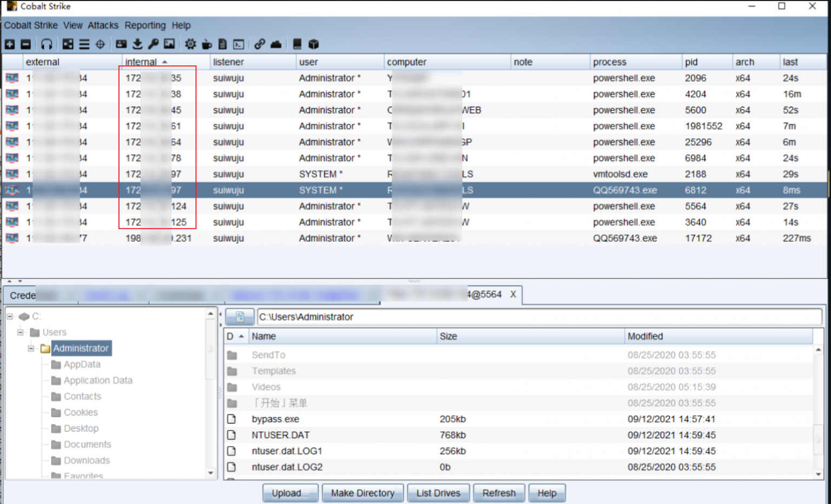Click the Upload... button
The width and height of the screenshot is (831, 504).
point(290,493)
